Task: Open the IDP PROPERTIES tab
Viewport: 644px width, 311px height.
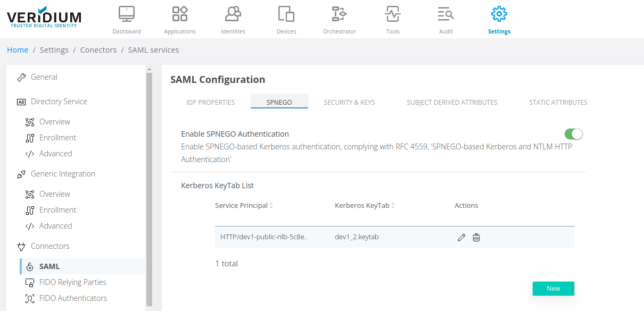Action: (x=210, y=102)
